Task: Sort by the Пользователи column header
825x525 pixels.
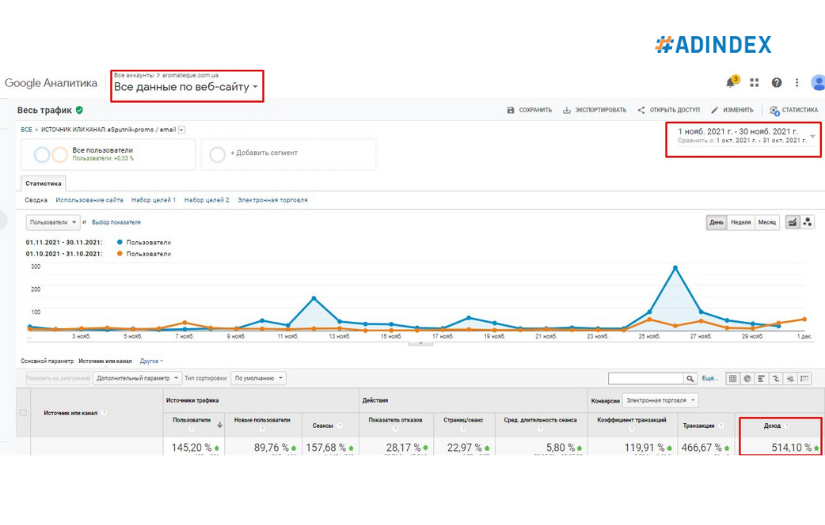Action: [192, 420]
